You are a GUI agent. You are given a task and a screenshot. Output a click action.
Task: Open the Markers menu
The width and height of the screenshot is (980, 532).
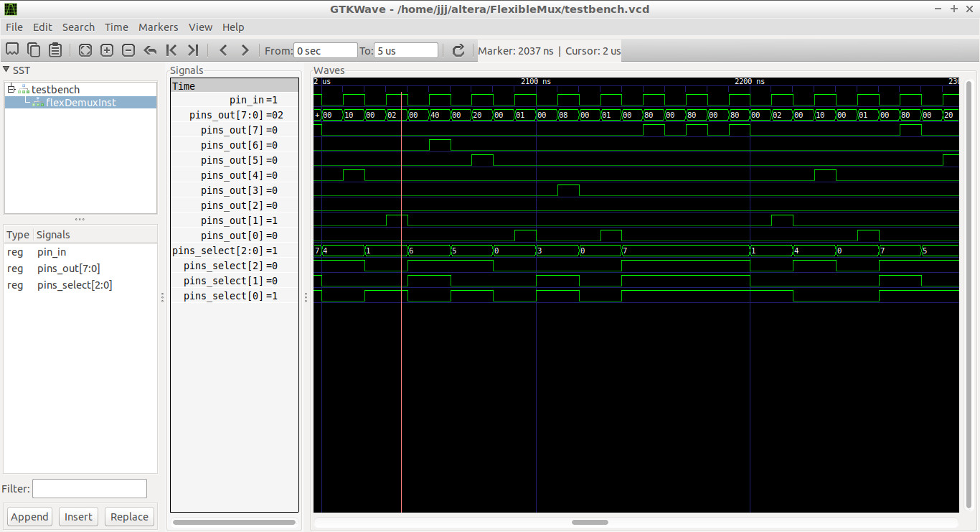point(158,27)
